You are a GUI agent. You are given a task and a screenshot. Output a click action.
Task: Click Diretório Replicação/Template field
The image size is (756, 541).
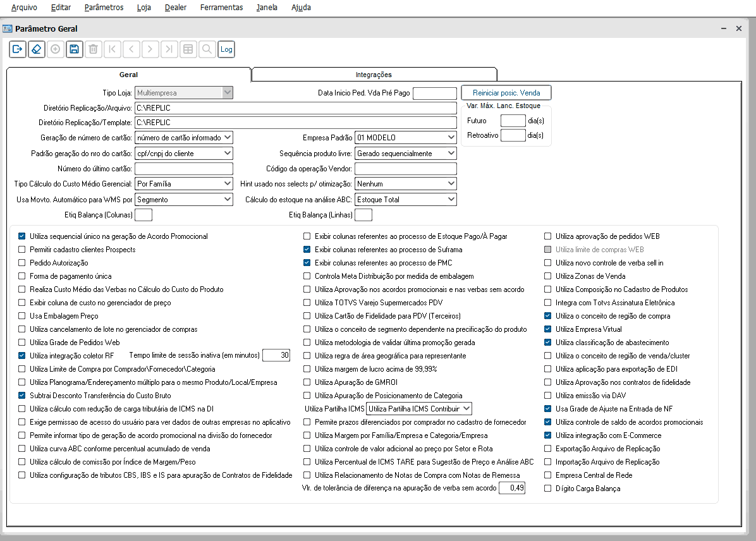click(x=296, y=123)
